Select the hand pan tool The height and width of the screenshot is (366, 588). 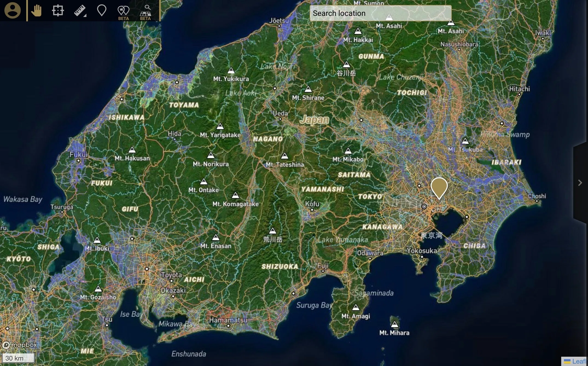(36, 11)
